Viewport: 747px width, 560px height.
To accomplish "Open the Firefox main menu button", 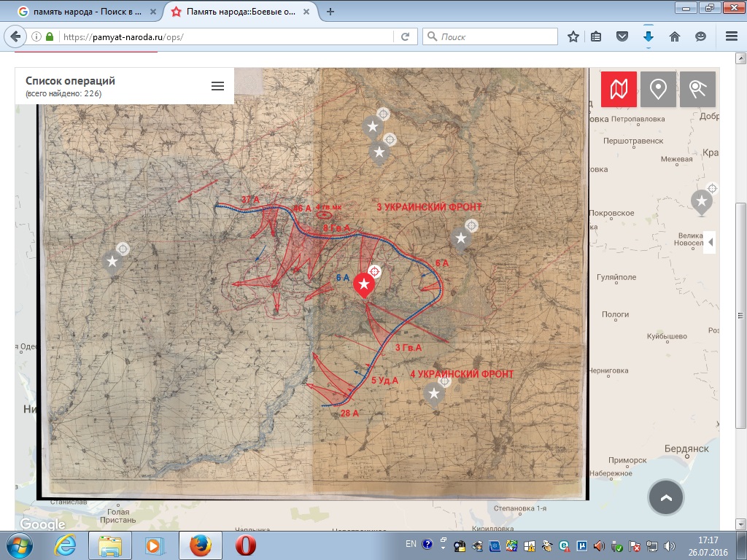I will point(731,36).
